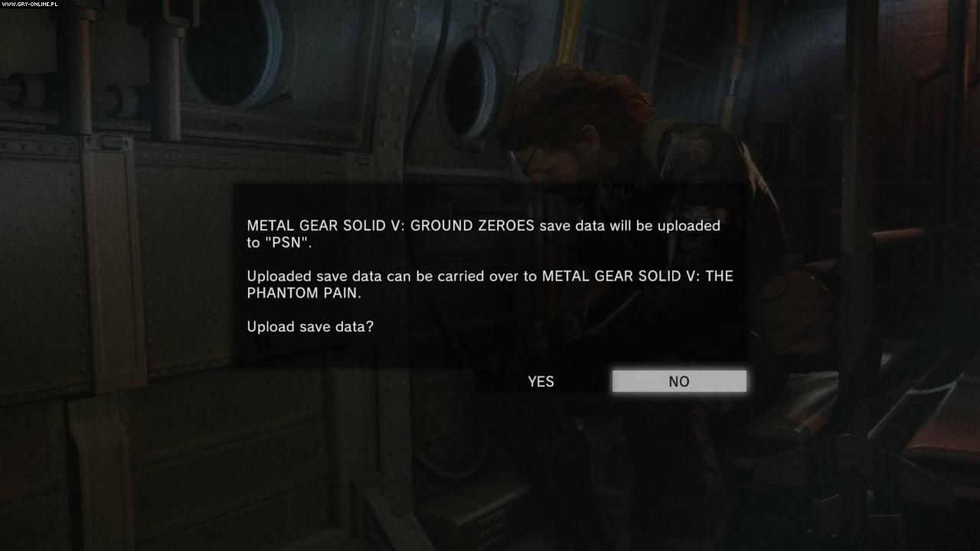Click the "Upload save data?" prompt text
This screenshot has height=551, width=980.
pos(310,327)
